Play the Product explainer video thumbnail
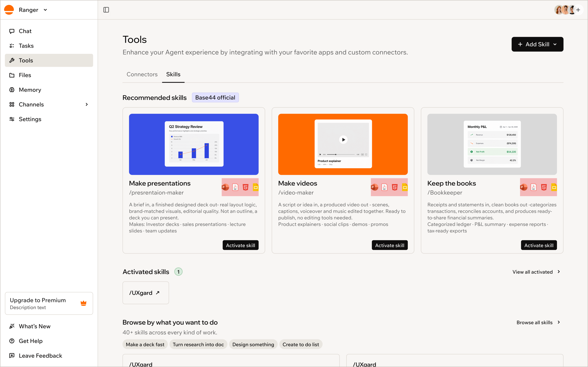 coord(343,140)
